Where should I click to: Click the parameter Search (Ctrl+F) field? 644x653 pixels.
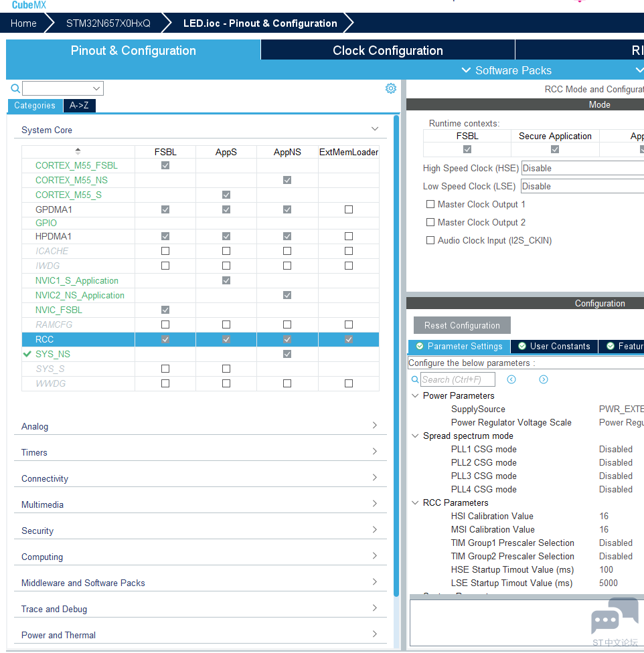458,379
